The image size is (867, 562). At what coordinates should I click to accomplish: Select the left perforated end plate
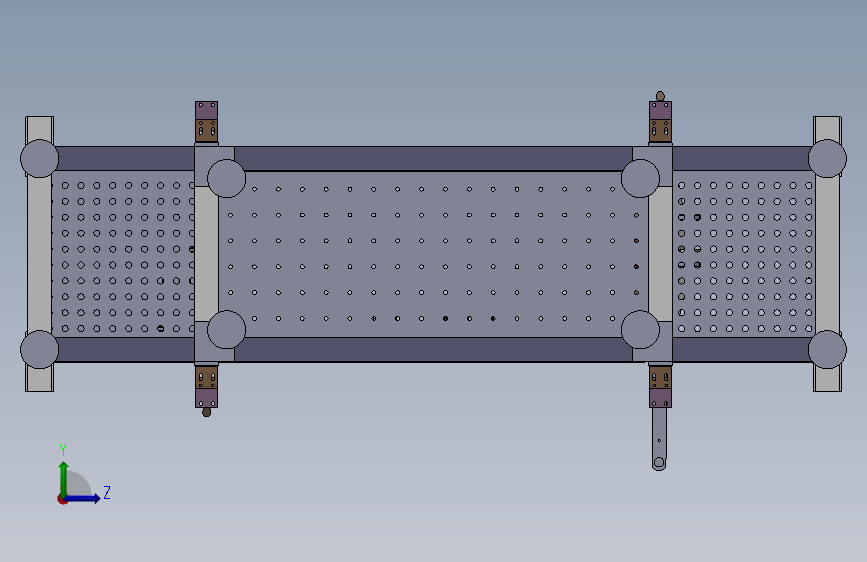pos(123,254)
